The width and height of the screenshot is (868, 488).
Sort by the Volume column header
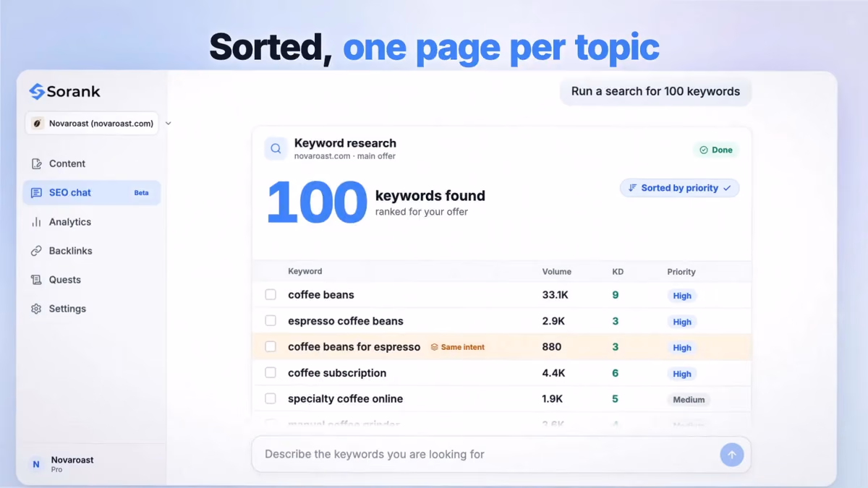557,272
